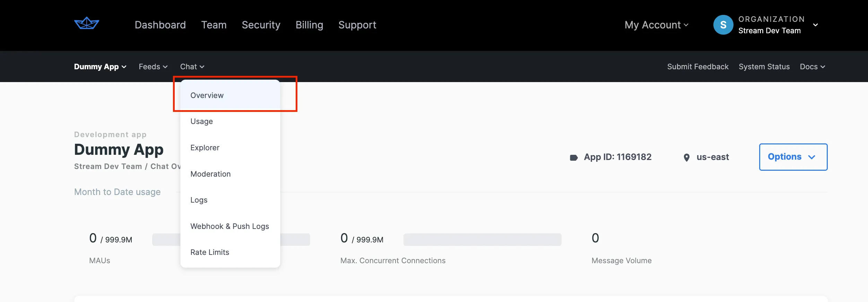Go to the Security tab
The width and height of the screenshot is (868, 302).
(261, 25)
